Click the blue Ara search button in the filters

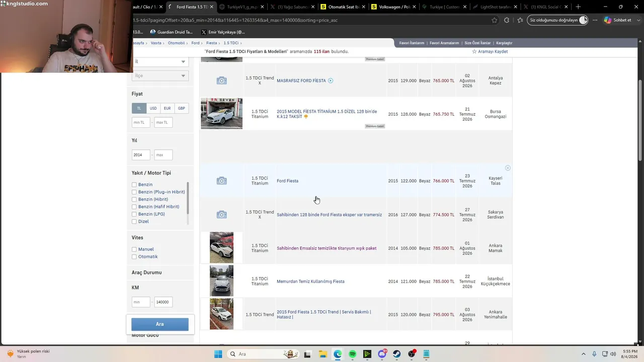160,324
